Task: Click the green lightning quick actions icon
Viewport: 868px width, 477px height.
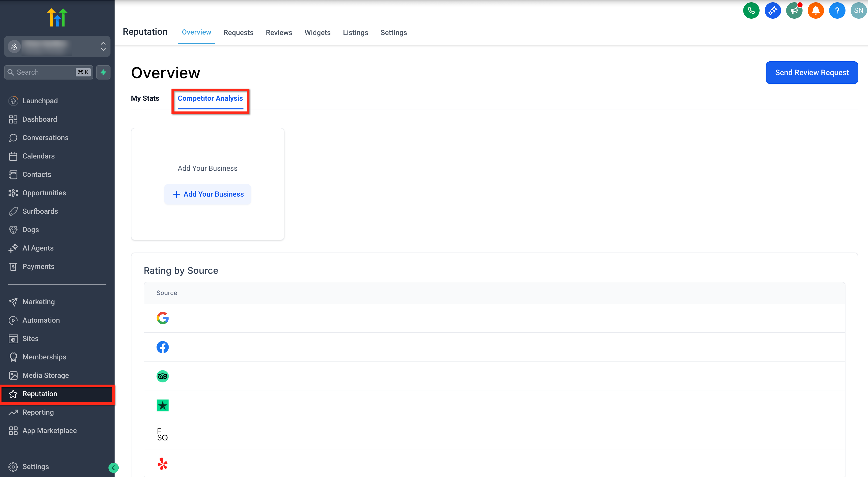Action: point(103,72)
